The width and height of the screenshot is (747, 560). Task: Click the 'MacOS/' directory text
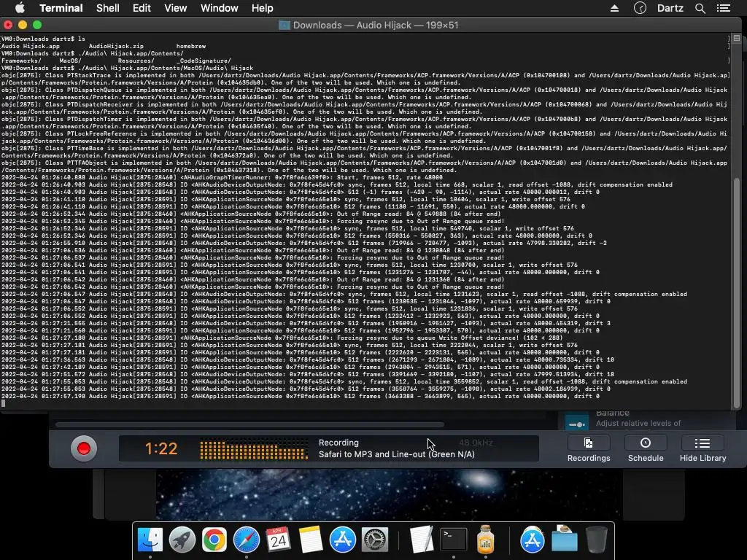click(71, 61)
